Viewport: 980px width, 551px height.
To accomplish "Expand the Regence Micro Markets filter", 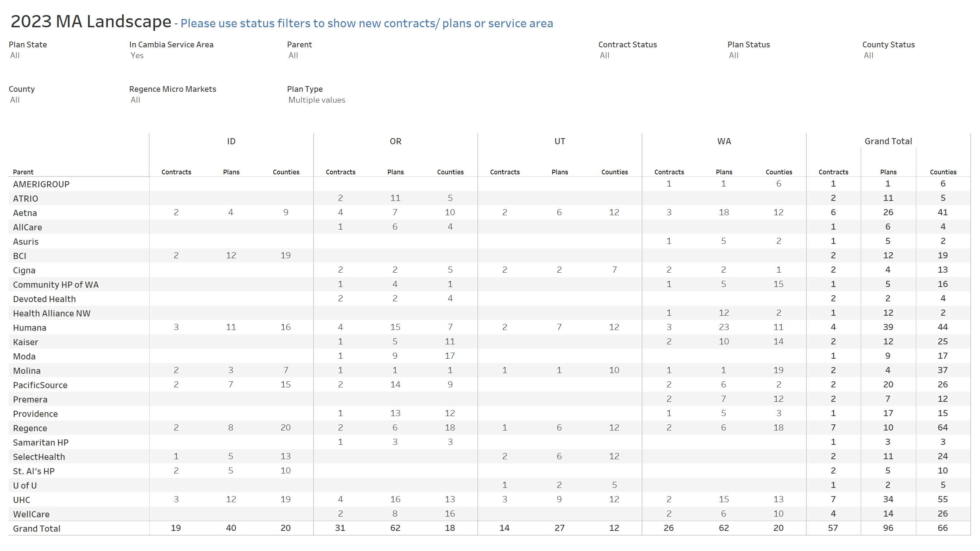I will [136, 100].
